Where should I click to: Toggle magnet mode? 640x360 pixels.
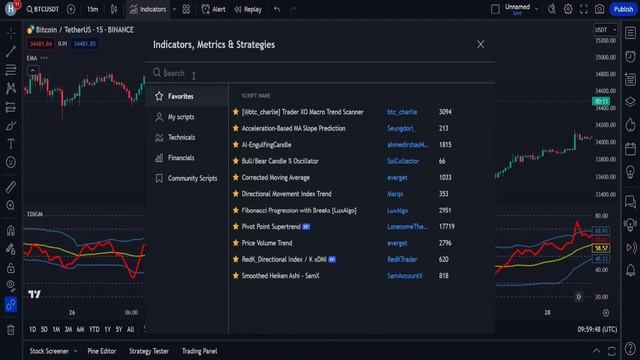click(11, 231)
